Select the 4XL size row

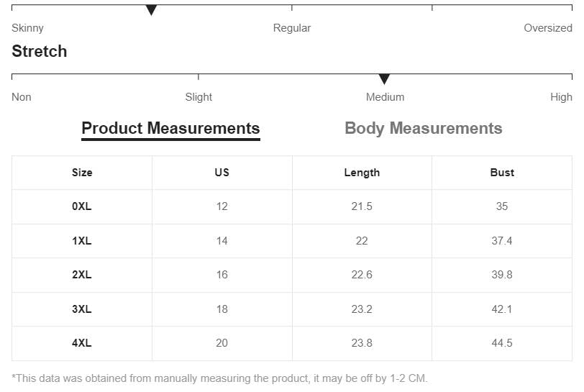(82, 343)
